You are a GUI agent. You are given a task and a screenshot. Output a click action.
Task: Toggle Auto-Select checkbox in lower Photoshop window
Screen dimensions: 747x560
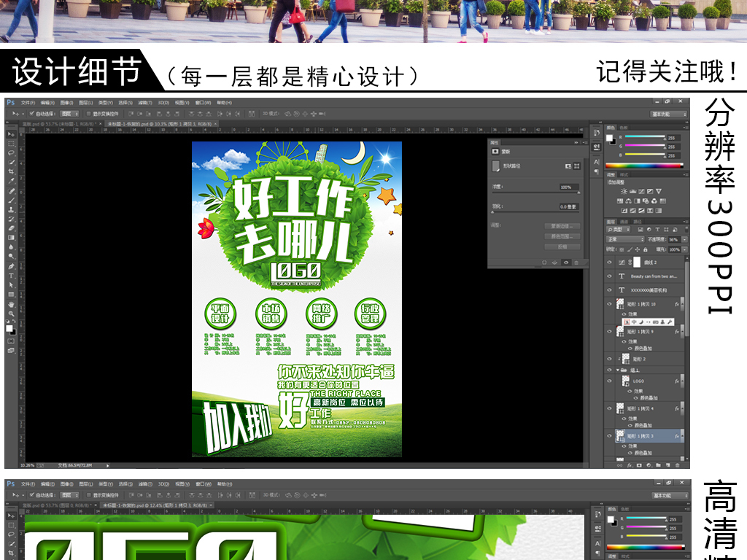(x=32, y=495)
